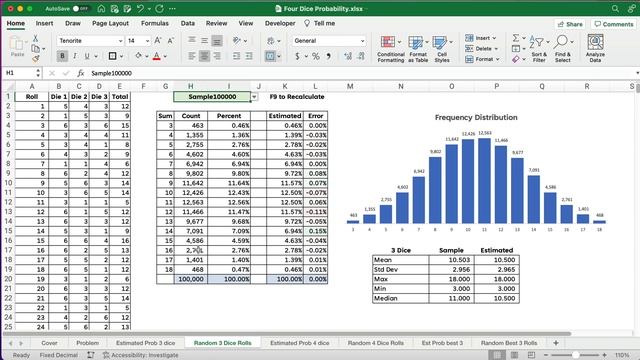
Task: Click Insert cells button
Action: pos(480,38)
